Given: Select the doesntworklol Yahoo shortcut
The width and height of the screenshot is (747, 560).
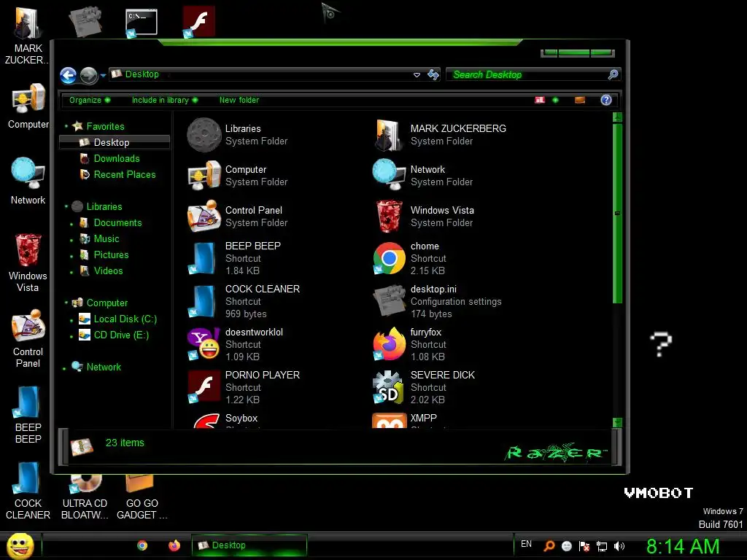Looking at the screenshot, I should (236, 344).
